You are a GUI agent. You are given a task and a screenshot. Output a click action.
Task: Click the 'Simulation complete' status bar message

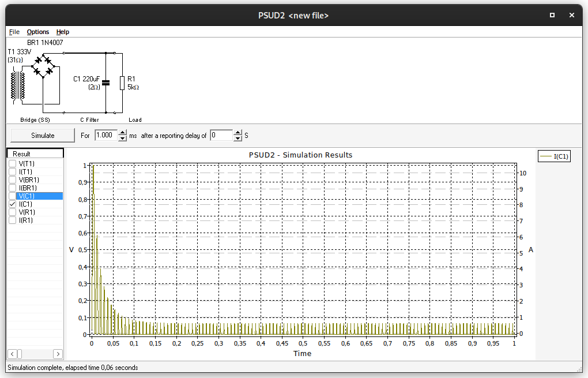[x=73, y=368]
